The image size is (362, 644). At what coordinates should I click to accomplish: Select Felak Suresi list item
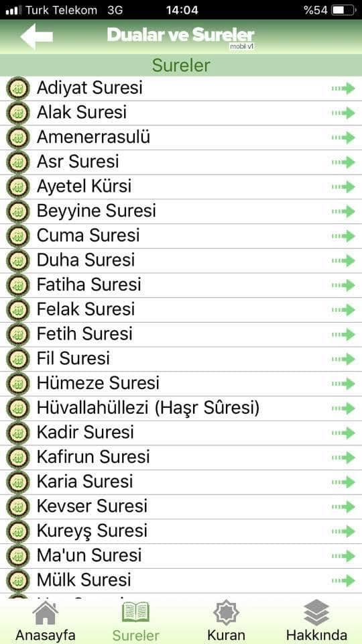(x=181, y=310)
